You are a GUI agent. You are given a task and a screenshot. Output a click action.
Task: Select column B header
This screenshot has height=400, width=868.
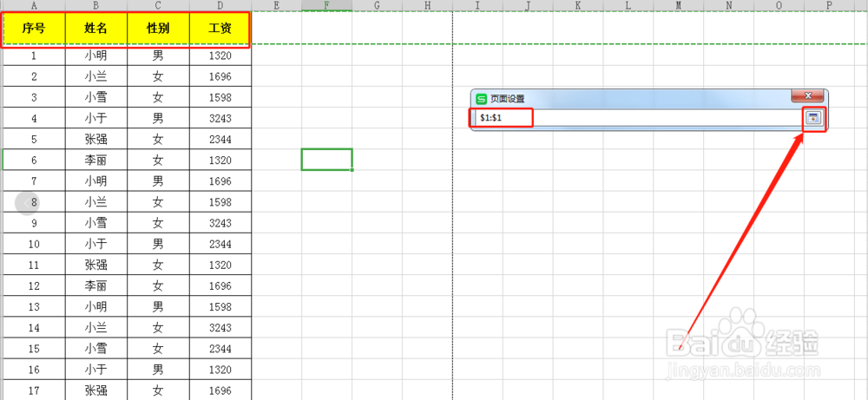coord(96,5)
